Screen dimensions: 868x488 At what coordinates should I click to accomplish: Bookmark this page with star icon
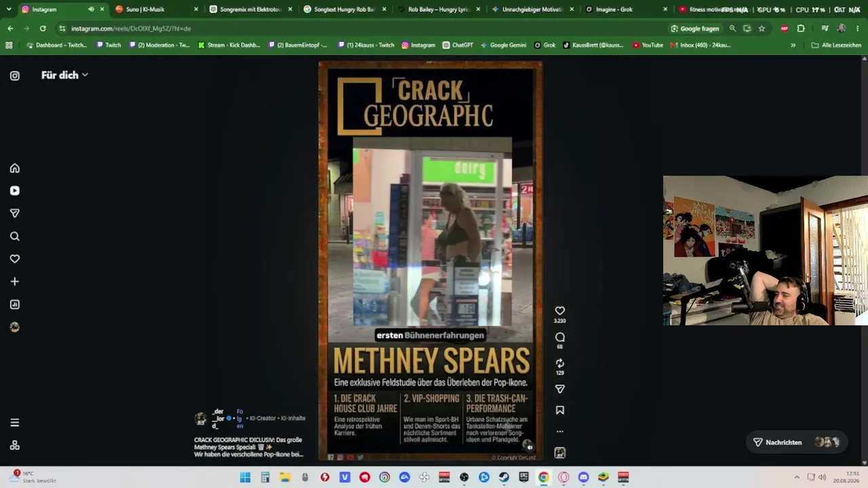pos(762,28)
